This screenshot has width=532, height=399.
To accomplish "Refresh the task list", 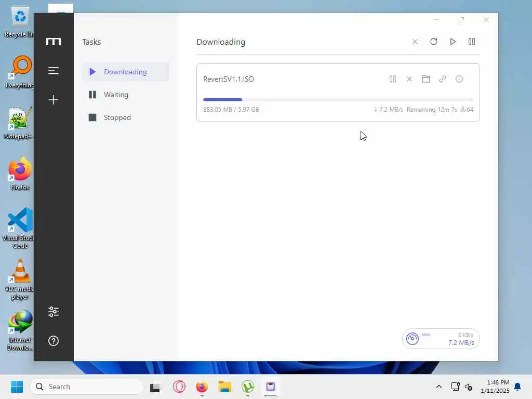I will (x=434, y=42).
